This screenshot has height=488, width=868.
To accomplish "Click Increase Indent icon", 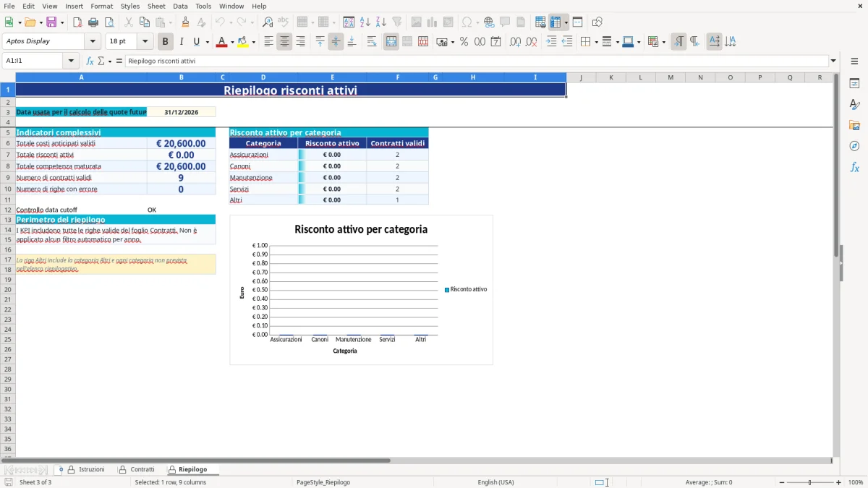I will tap(551, 42).
